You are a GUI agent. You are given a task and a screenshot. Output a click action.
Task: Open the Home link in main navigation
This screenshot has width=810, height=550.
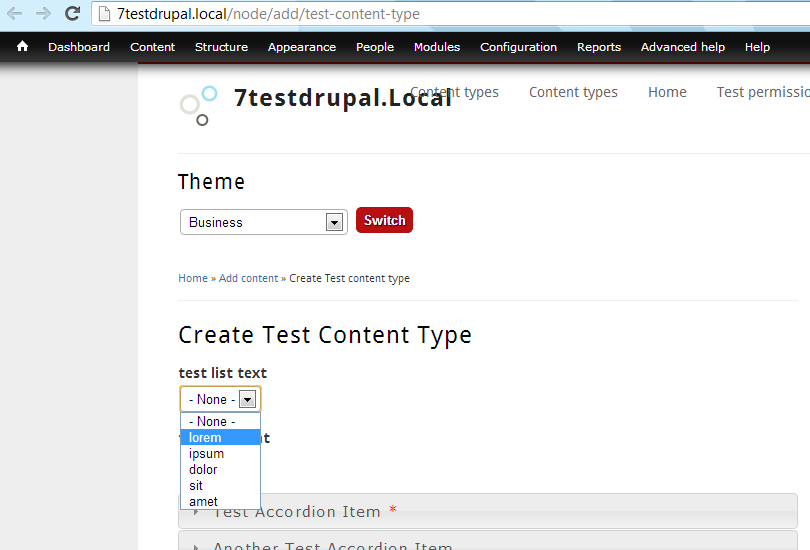pyautogui.click(x=667, y=92)
